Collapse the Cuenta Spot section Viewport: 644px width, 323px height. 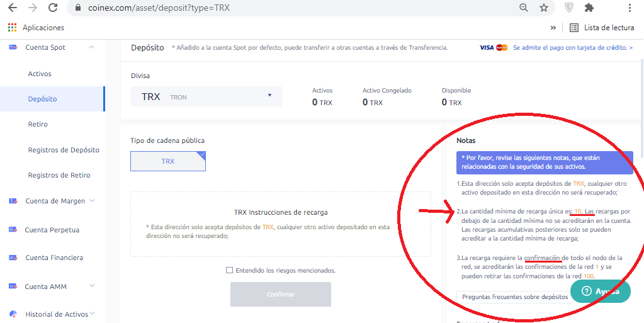(x=91, y=47)
